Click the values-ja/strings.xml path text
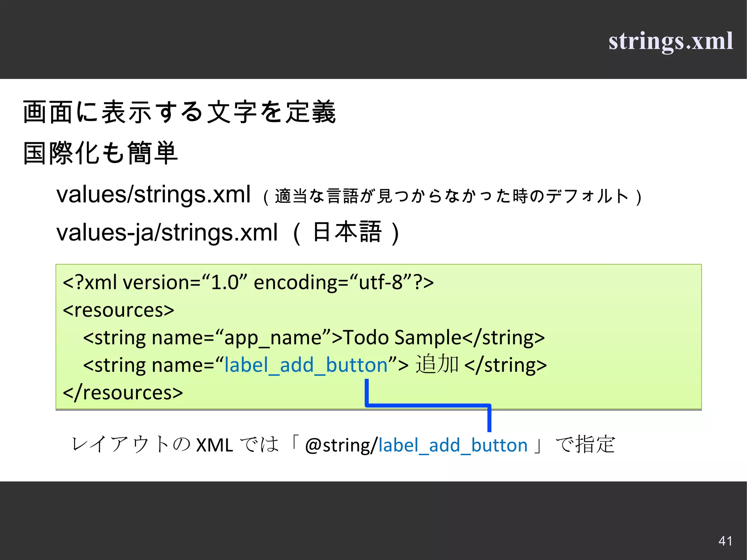Image resolution: width=747 pixels, height=560 pixels. click(x=167, y=233)
